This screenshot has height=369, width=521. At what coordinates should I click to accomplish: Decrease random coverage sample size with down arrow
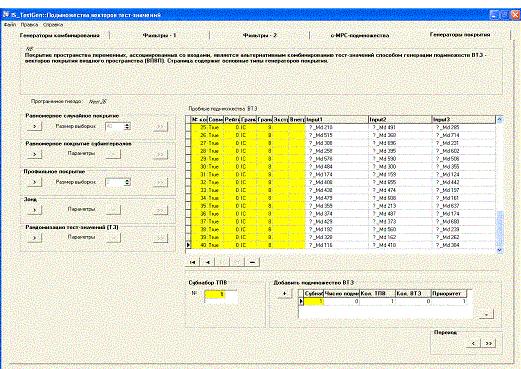tap(127, 128)
